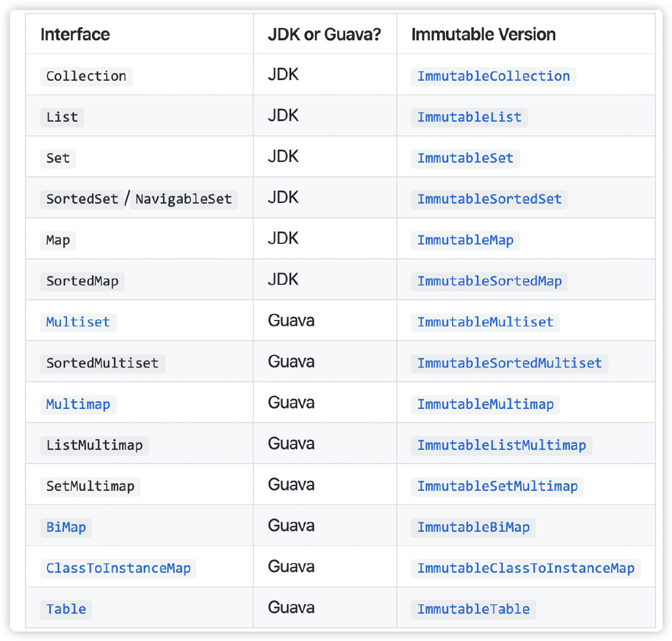Open the Table interface link

[x=66, y=609]
